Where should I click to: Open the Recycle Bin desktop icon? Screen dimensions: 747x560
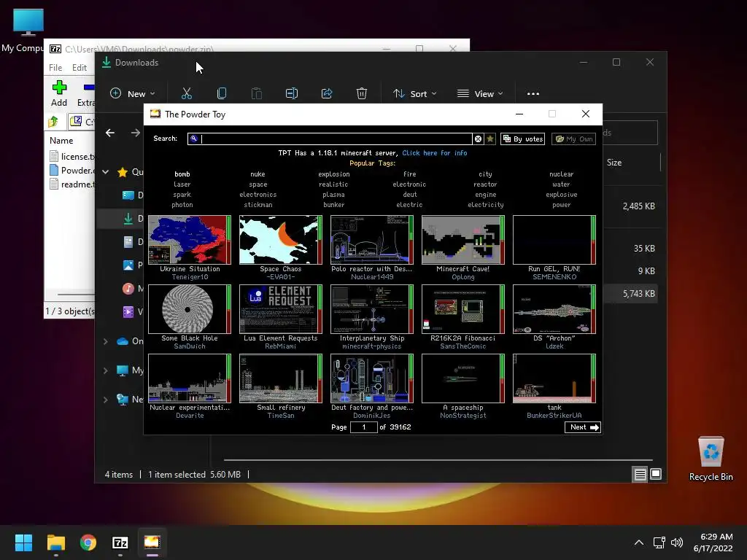coord(711,459)
